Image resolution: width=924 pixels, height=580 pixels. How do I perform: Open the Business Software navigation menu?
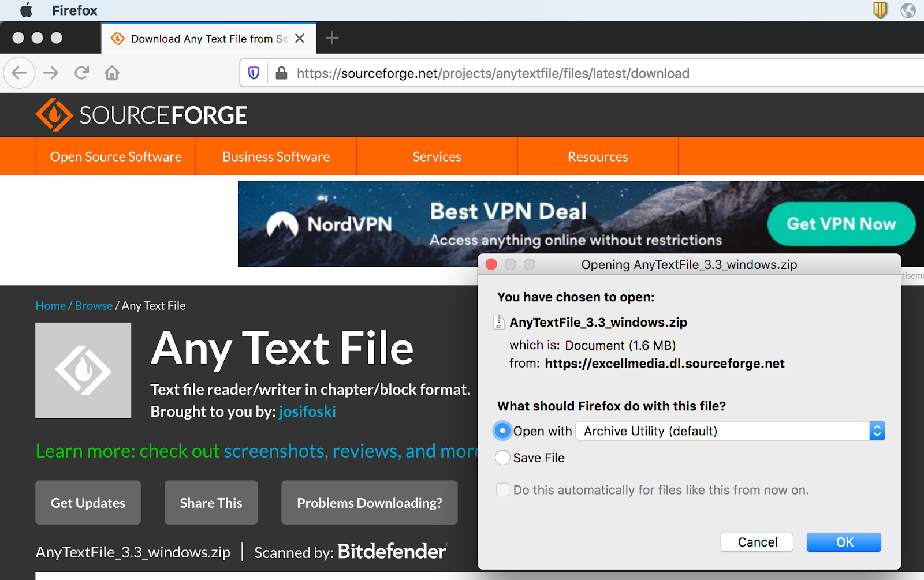point(276,156)
